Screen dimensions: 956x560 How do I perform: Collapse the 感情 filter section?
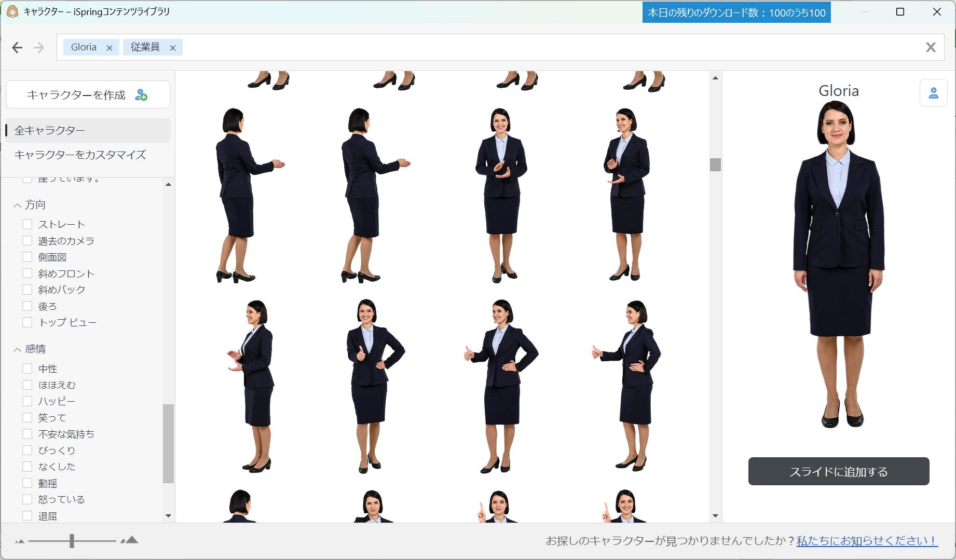(x=17, y=349)
